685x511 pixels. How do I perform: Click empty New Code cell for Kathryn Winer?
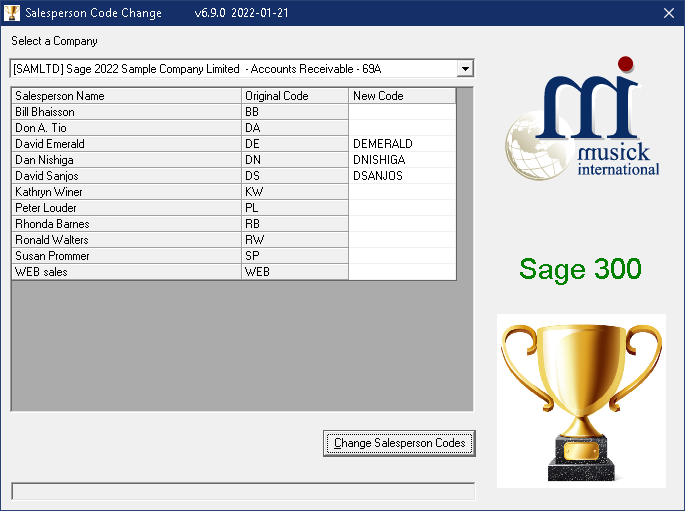(402, 192)
